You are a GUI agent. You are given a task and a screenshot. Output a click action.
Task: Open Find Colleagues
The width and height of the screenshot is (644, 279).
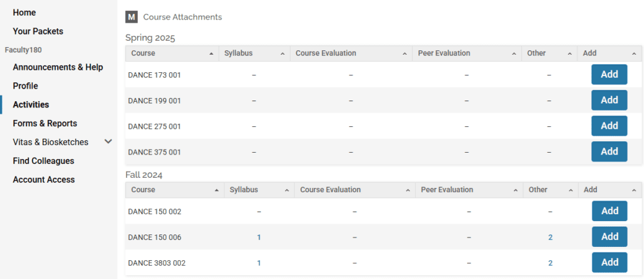pyautogui.click(x=43, y=161)
